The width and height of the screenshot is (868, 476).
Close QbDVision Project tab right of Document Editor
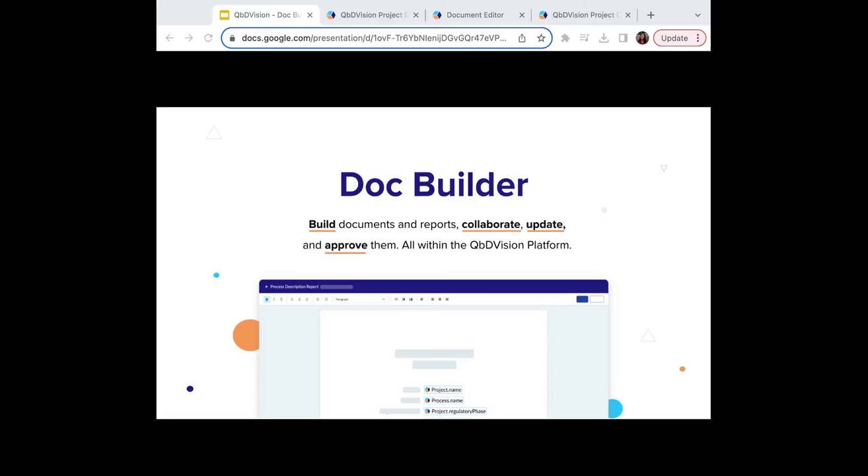click(628, 15)
